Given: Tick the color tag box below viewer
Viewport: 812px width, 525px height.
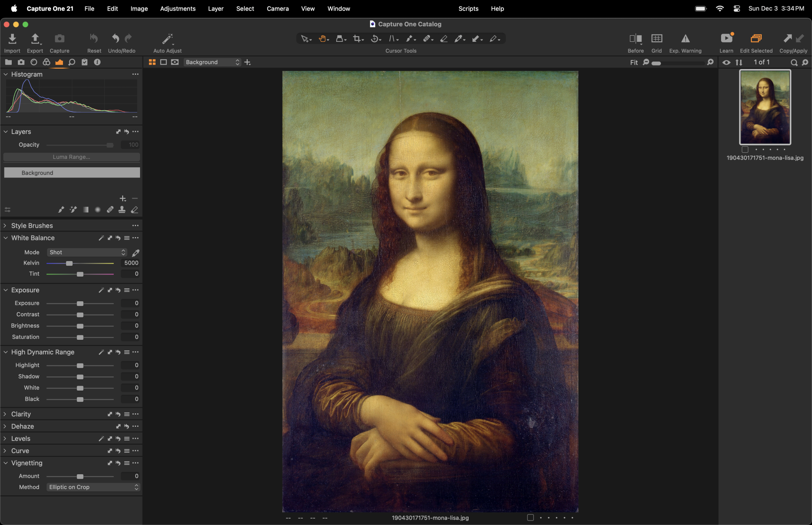Looking at the screenshot, I should click(x=530, y=517).
